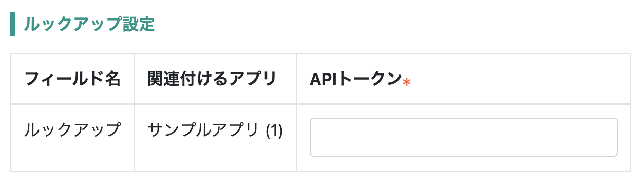Select the ルックアップ field name cell
The image size is (644, 187).
[x=72, y=130]
